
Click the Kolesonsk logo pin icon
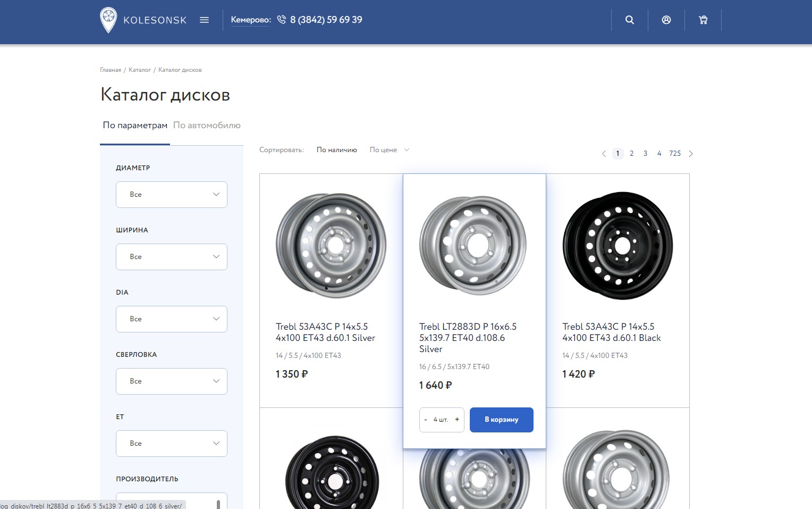[108, 20]
